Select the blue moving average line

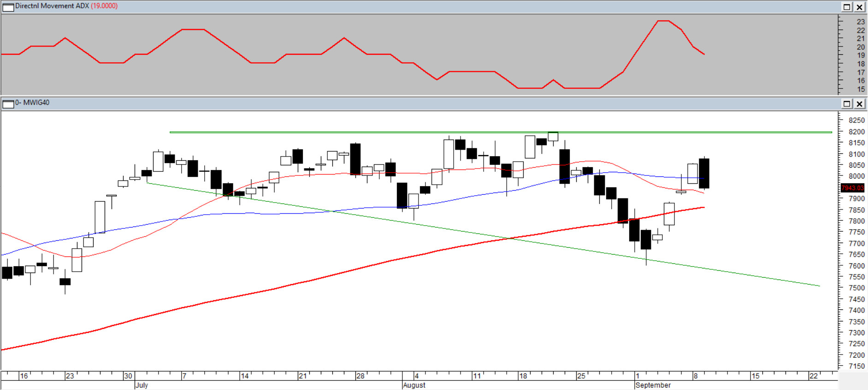[461, 198]
